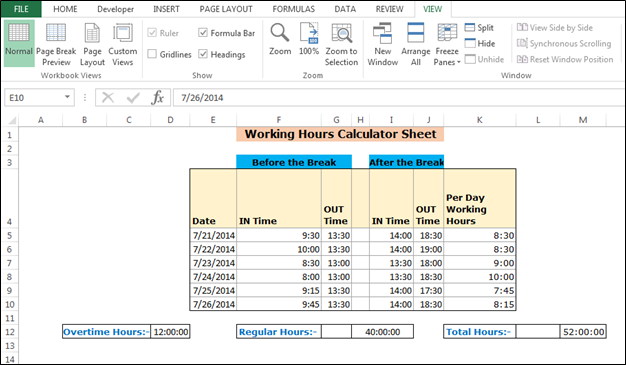This screenshot has height=365, width=626.
Task: Open Custom Views dialog
Action: [x=123, y=44]
